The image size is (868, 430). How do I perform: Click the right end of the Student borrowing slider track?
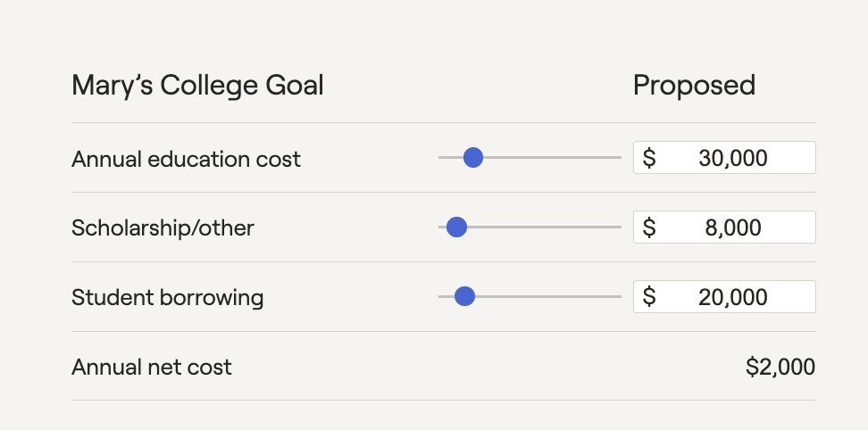pos(618,296)
